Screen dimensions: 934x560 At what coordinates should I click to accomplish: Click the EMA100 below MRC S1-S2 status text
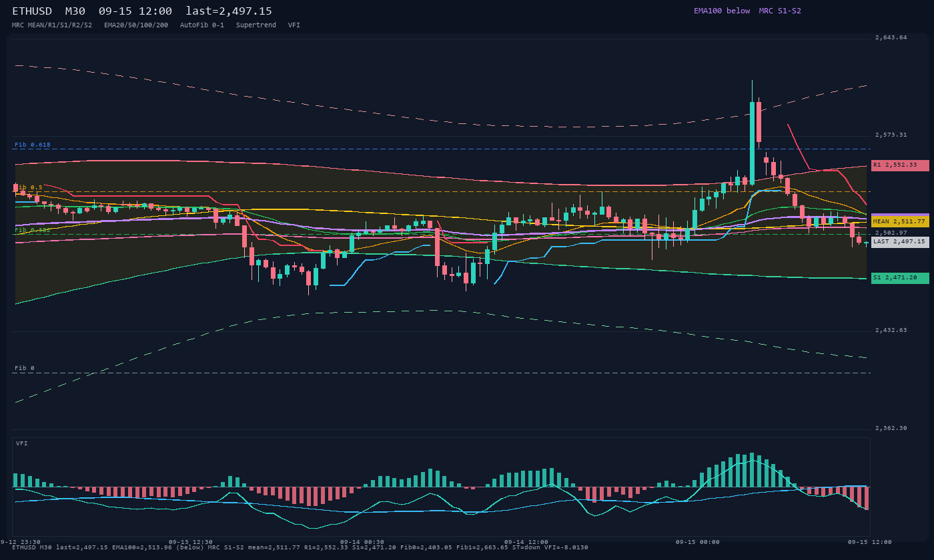coord(747,11)
